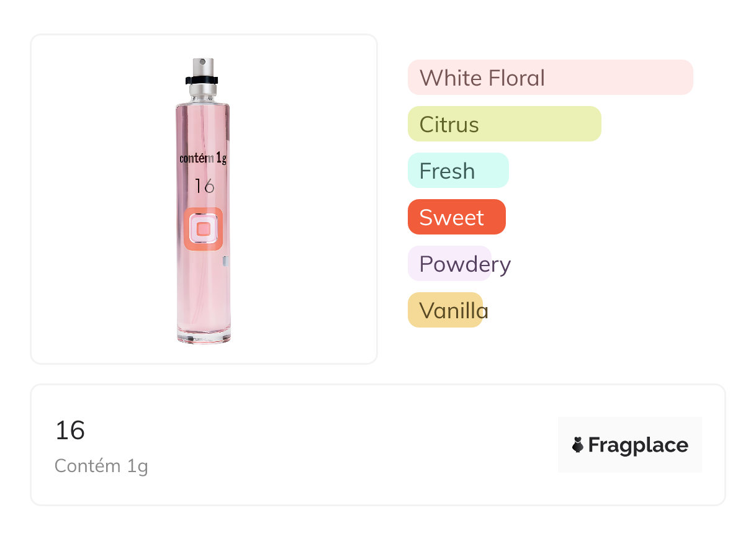The height and width of the screenshot is (536, 756).
Task: Click the Fragplace flower logo icon
Action: pos(578,445)
